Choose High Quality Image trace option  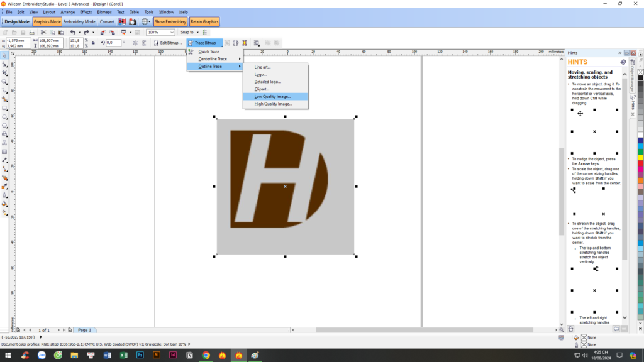[x=275, y=104]
